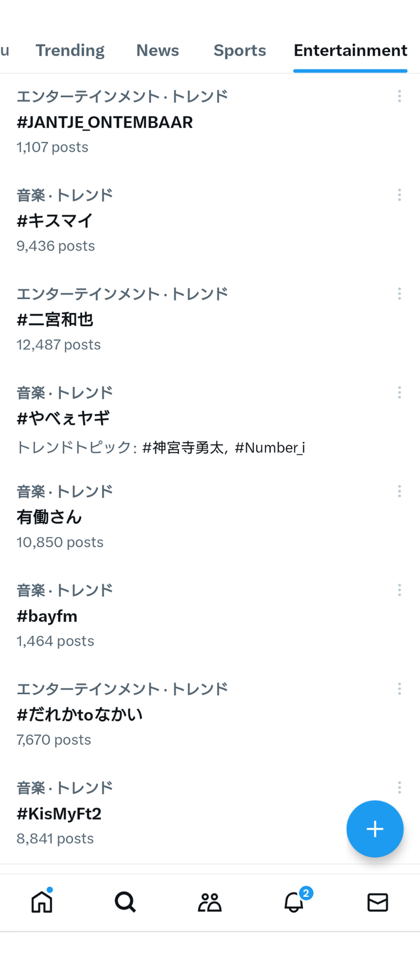
Task: Switch to the Sports tab
Action: 240,50
